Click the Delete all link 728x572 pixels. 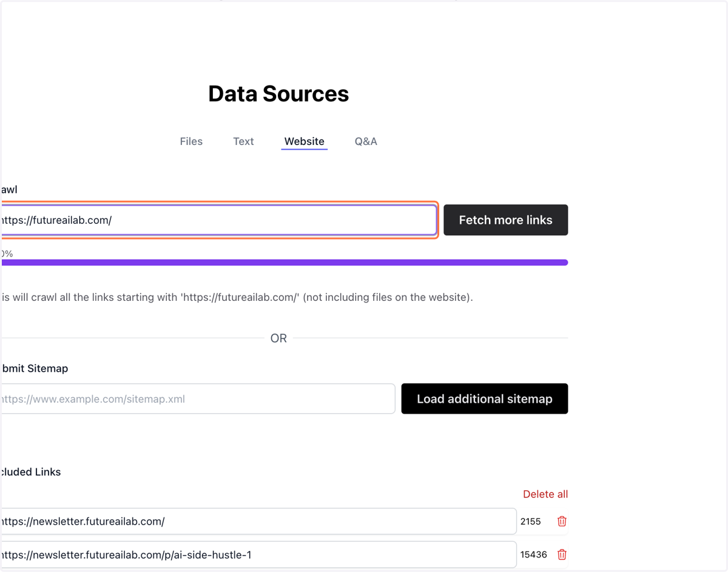click(x=545, y=494)
